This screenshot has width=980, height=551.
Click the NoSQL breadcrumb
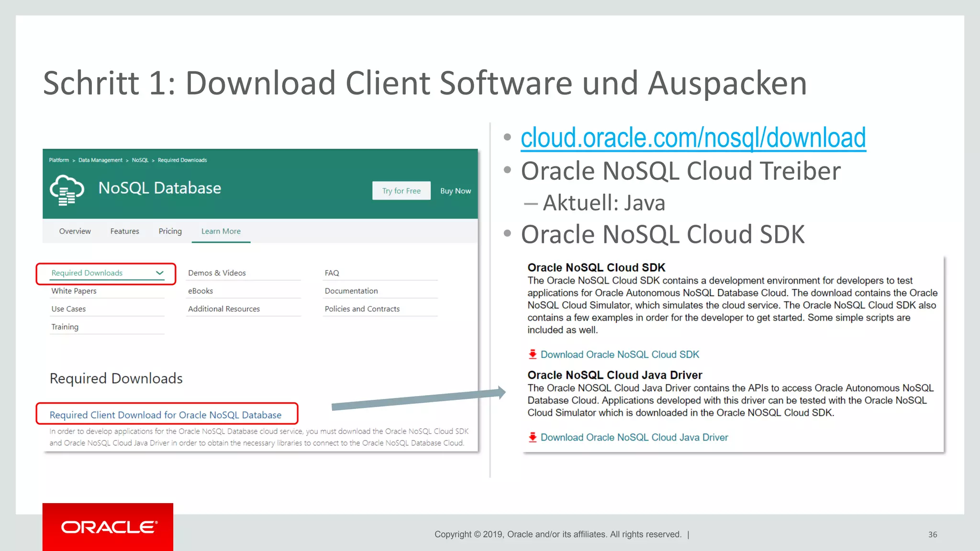(x=140, y=160)
